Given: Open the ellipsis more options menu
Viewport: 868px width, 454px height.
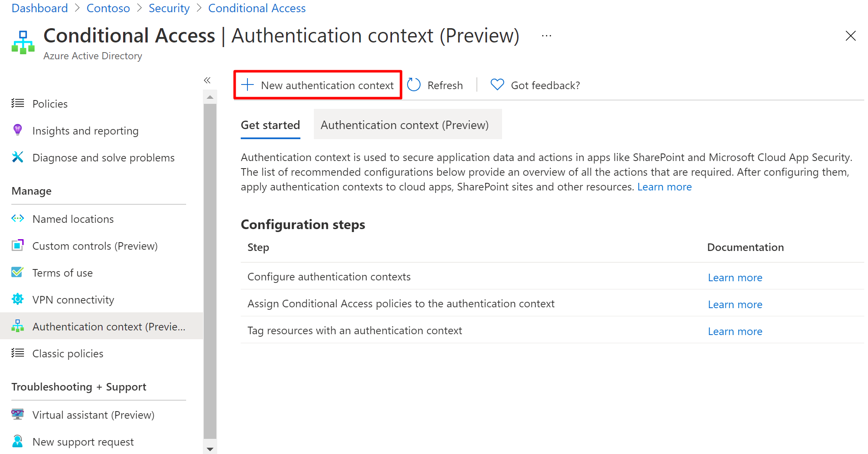Looking at the screenshot, I should click(547, 36).
